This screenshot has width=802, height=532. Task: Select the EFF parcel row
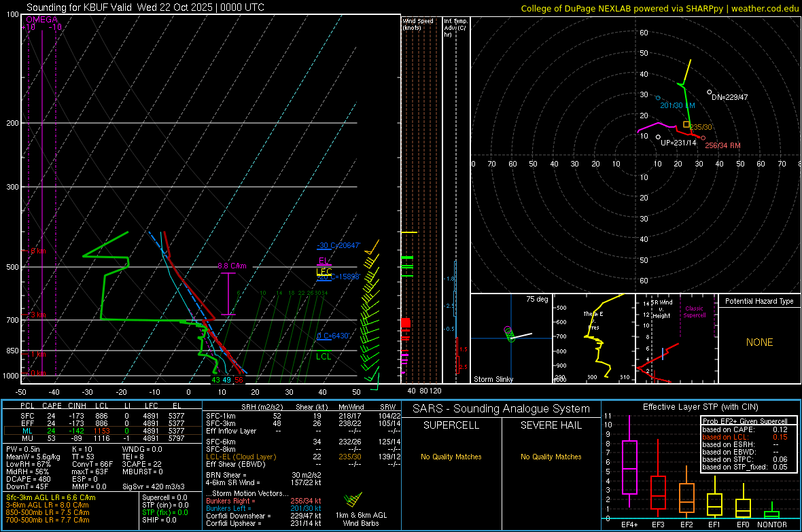tap(103, 423)
